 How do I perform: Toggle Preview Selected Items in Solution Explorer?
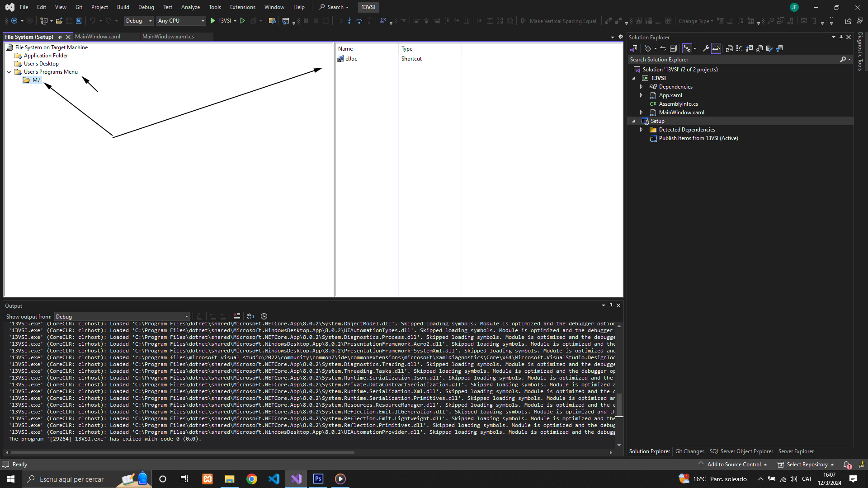(x=716, y=48)
